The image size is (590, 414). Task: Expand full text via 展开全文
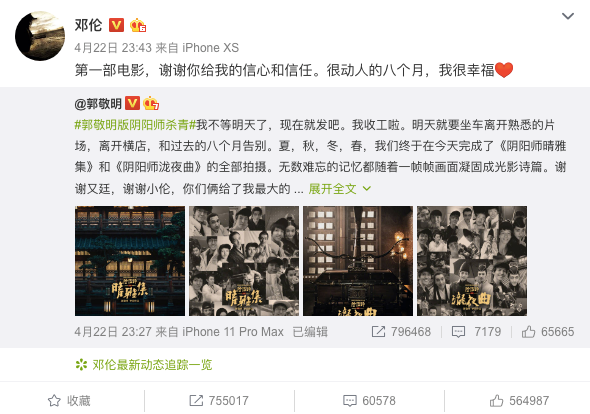pos(340,189)
